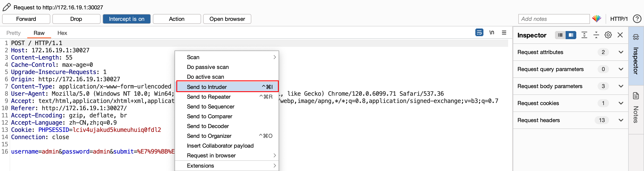Open Request in browser submenu
This screenshot has height=171, width=644.
tap(227, 155)
